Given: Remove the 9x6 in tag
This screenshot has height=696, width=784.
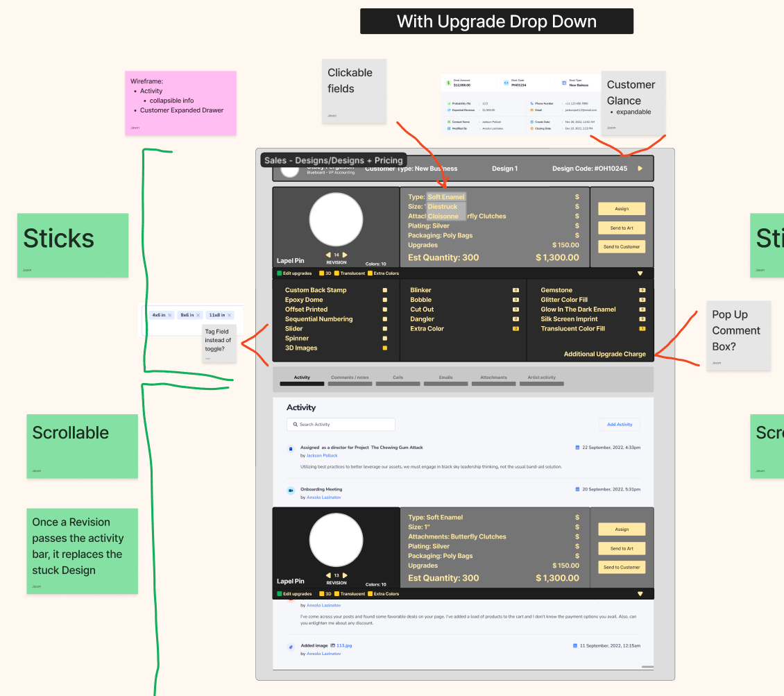Looking at the screenshot, I should click(198, 315).
